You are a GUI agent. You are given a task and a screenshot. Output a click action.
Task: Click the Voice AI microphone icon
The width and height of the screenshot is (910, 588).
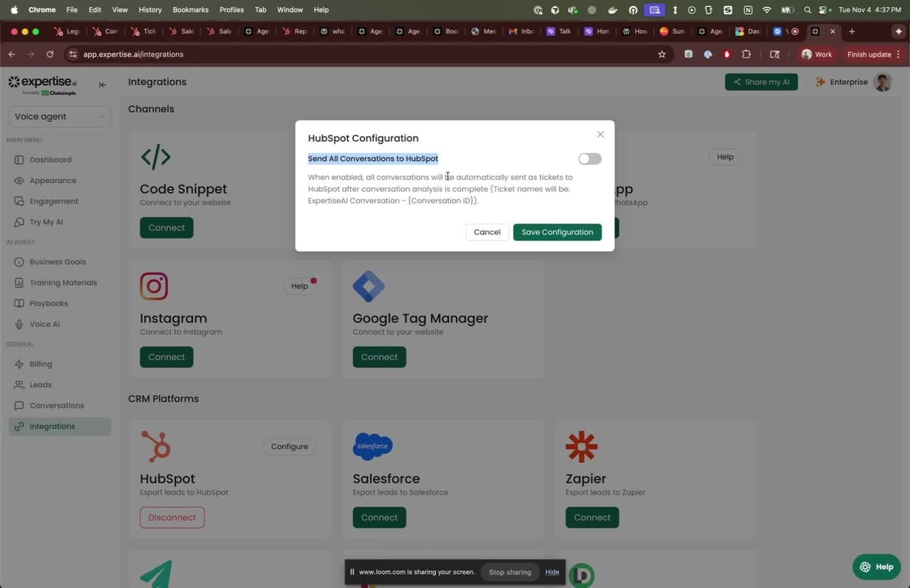click(19, 325)
